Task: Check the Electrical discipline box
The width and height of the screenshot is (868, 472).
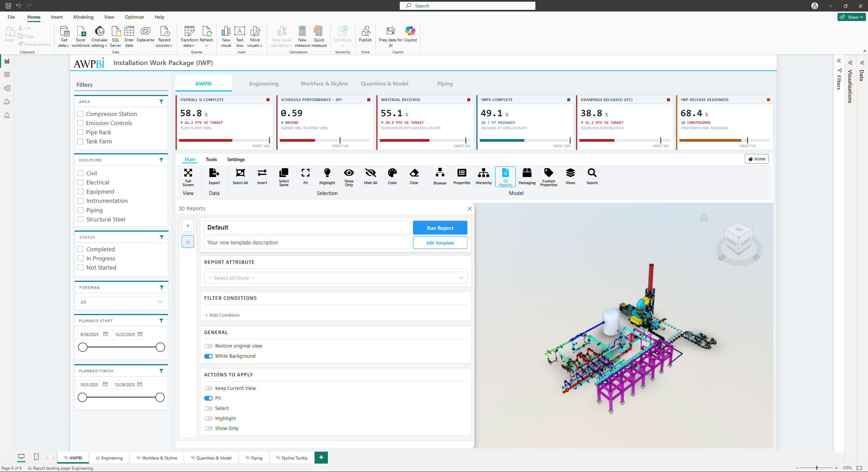Action: (80, 182)
